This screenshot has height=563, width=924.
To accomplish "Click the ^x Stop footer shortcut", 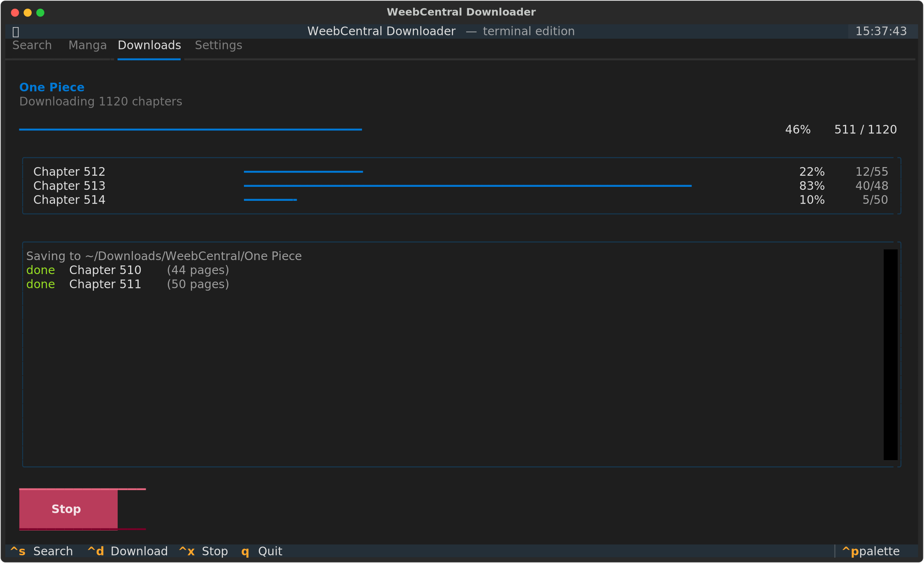I will pos(203,551).
